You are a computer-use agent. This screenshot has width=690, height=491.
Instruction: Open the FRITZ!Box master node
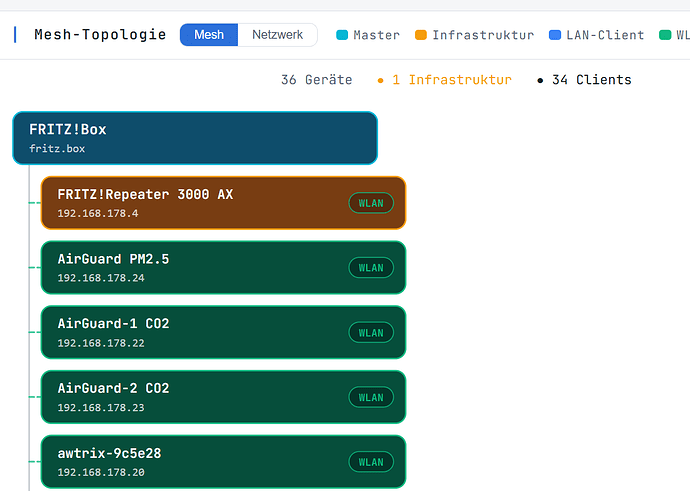195,138
